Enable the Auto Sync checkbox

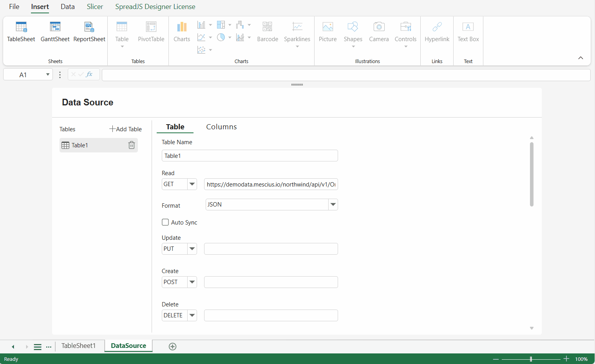(165, 222)
